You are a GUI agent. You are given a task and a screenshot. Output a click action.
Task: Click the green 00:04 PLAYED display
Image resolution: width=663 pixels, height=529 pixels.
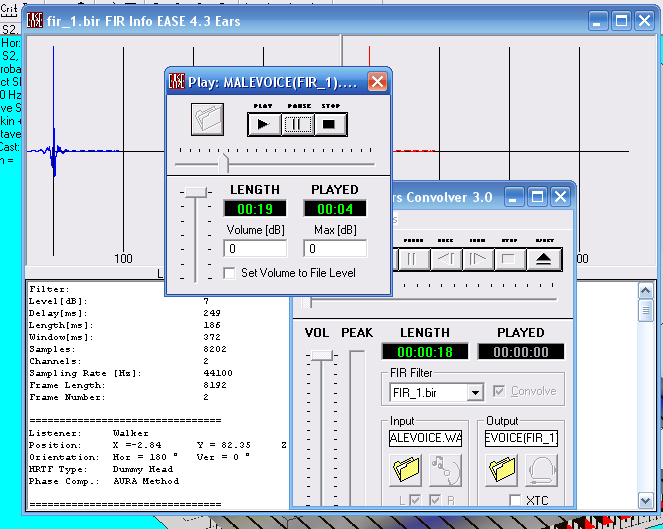coord(335,208)
